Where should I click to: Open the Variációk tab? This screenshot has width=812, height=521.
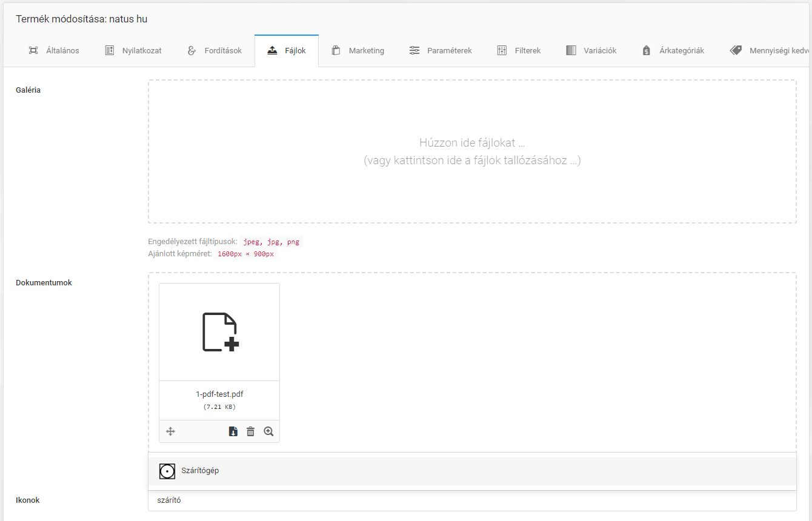591,51
